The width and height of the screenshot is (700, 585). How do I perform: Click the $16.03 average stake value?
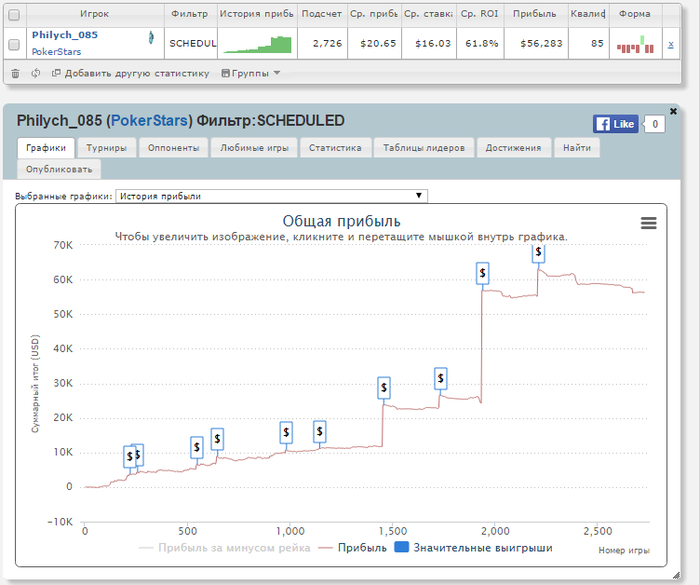click(433, 44)
